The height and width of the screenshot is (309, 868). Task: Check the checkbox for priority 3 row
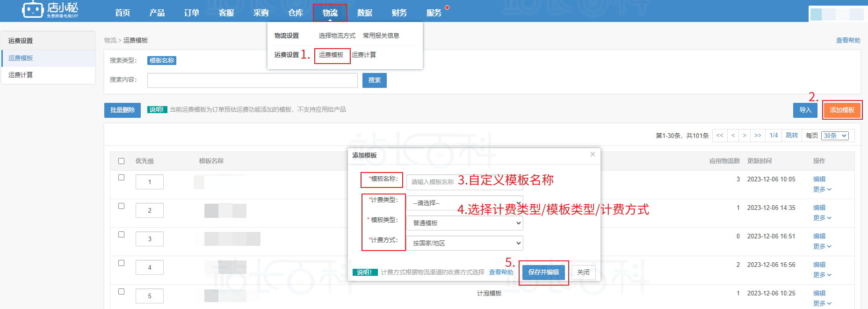(x=122, y=235)
